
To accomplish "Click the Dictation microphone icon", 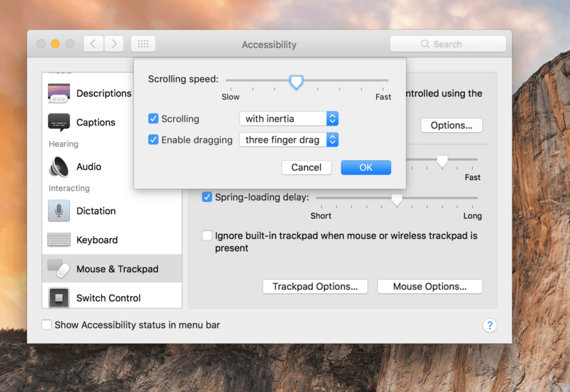I will pos(59,211).
